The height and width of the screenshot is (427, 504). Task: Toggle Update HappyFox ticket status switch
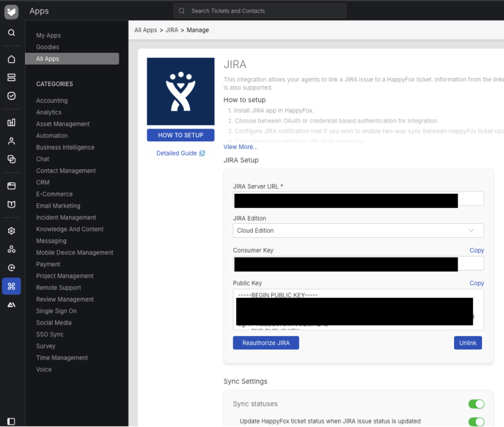coord(476,421)
